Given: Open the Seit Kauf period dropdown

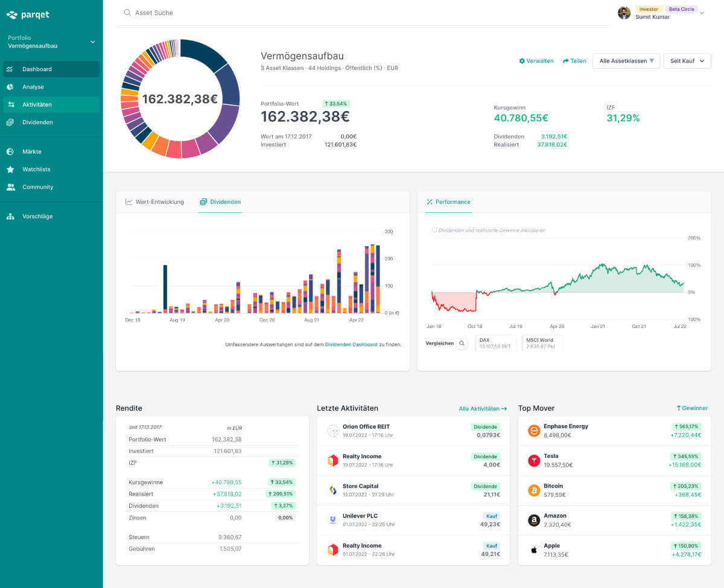Looking at the screenshot, I should [687, 61].
